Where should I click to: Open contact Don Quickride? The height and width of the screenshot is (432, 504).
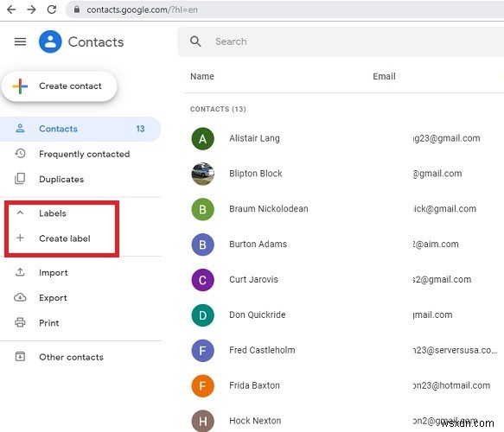click(257, 315)
